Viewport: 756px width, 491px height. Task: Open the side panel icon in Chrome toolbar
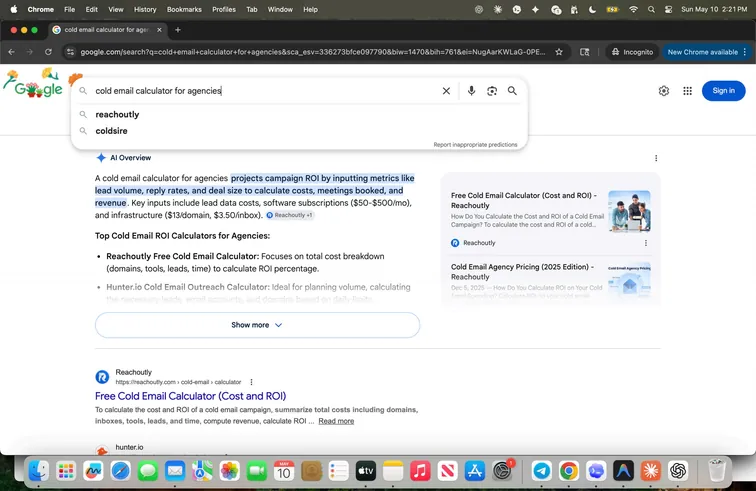584,52
